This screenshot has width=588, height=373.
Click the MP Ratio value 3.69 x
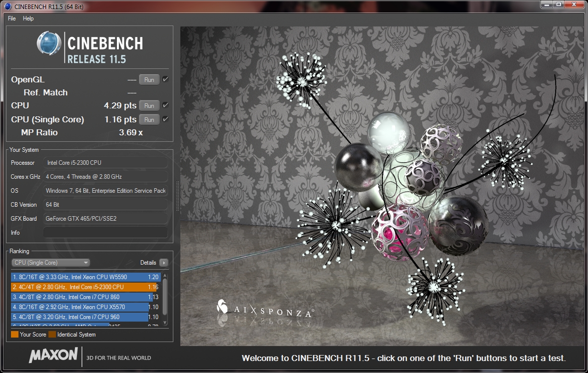coord(131,132)
